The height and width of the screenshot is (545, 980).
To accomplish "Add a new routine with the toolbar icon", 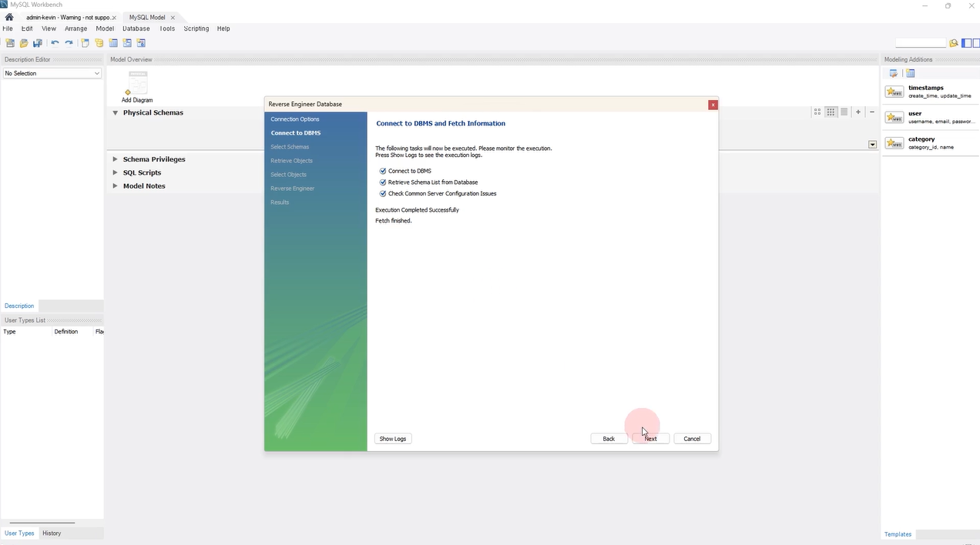I will (141, 43).
